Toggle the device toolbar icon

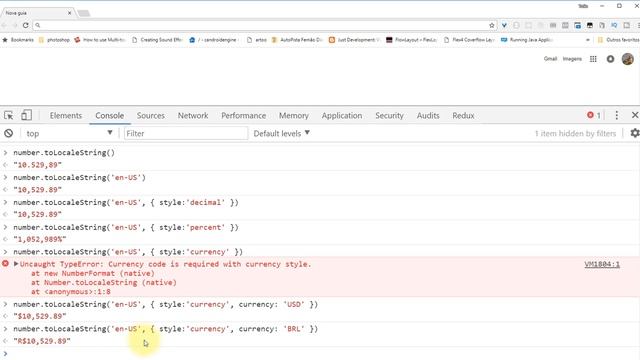(26, 116)
